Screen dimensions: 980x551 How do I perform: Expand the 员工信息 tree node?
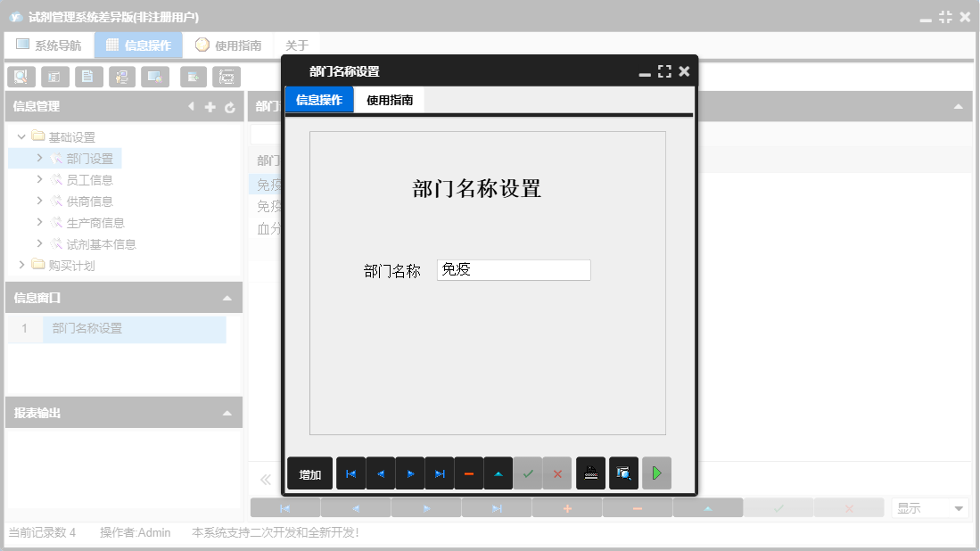click(x=38, y=179)
